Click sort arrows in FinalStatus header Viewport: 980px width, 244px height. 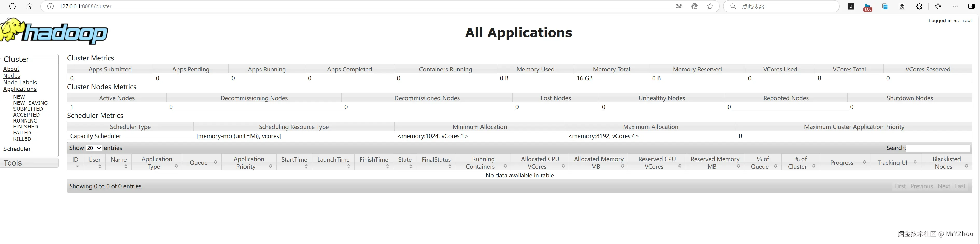(x=450, y=167)
